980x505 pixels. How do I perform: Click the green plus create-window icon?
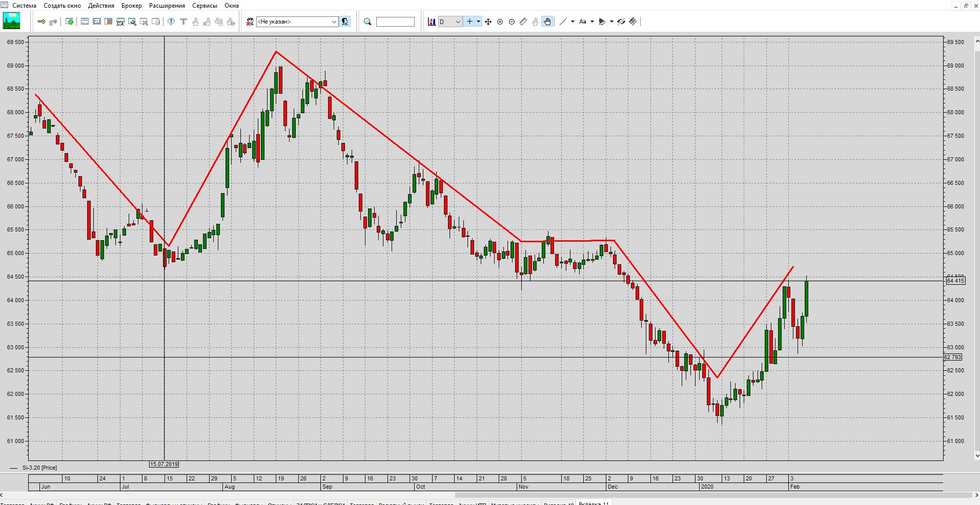point(70,22)
